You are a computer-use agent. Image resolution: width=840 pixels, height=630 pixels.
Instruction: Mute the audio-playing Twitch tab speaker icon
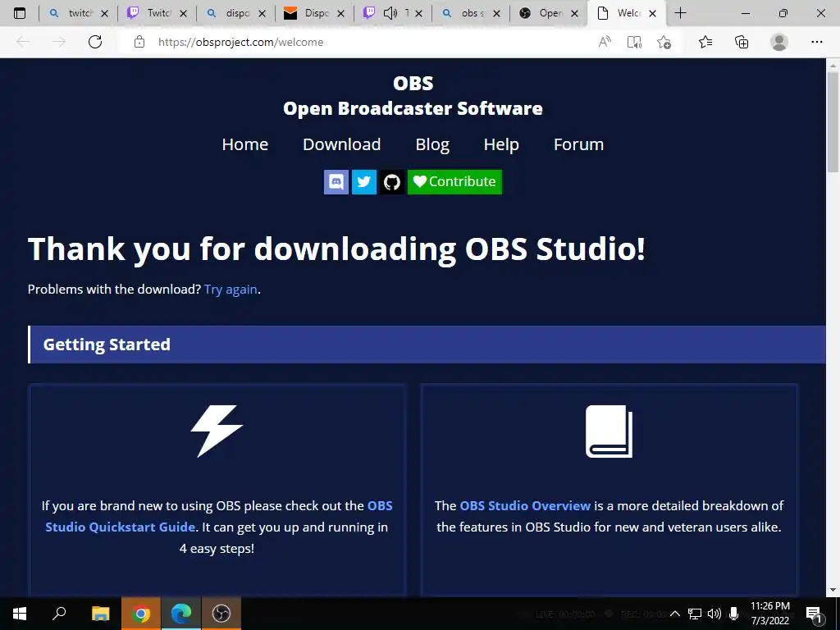click(x=390, y=13)
